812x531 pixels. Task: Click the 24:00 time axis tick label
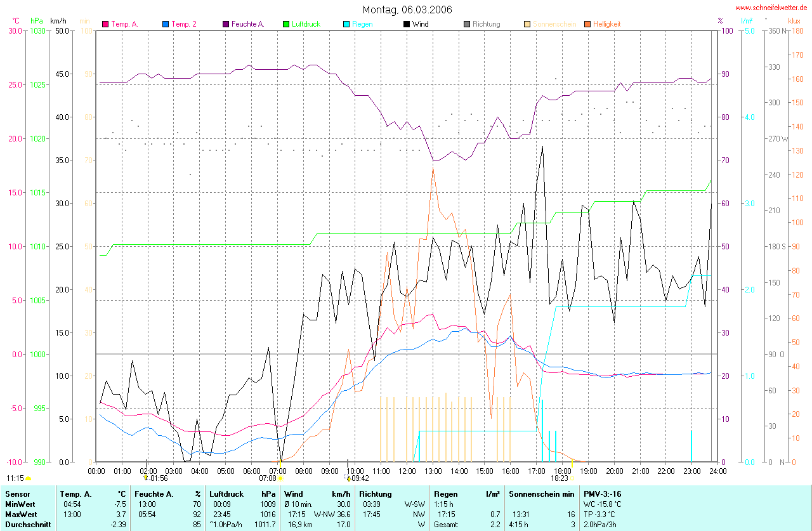[x=717, y=470]
